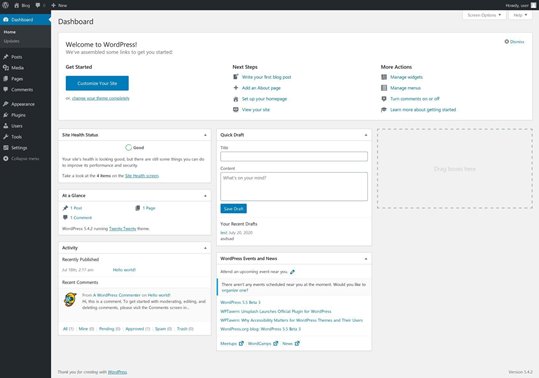Open the Updates submenu item

[x=11, y=41]
